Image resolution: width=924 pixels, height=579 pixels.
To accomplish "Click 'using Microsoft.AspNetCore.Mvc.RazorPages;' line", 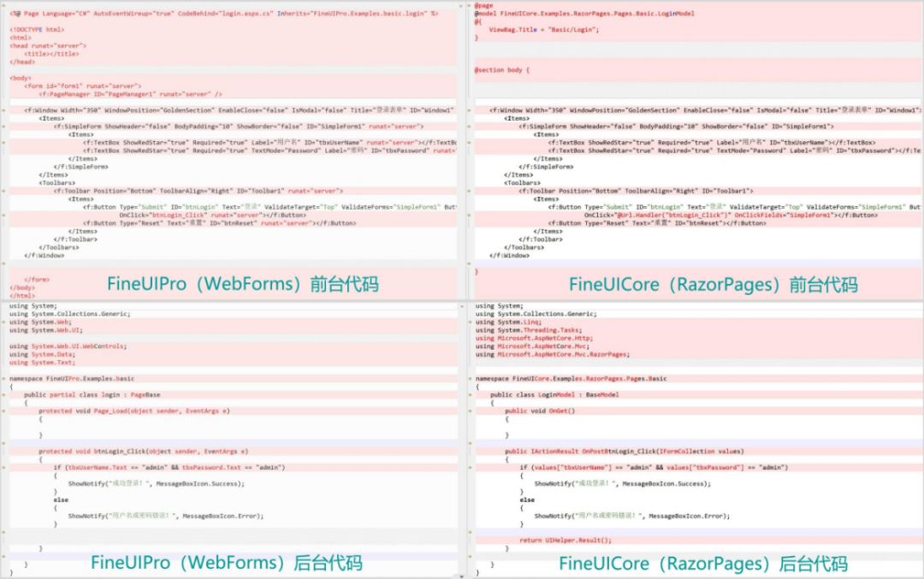I will (x=553, y=355).
